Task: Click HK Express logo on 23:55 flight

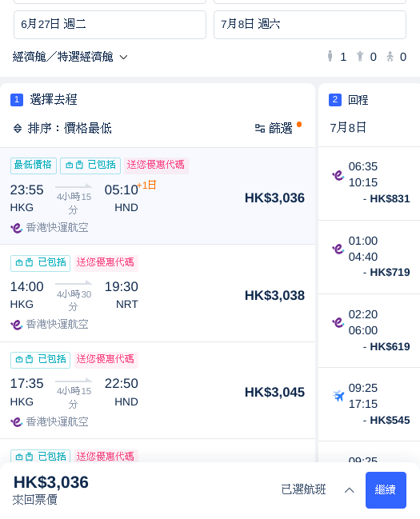Action: coord(17,228)
